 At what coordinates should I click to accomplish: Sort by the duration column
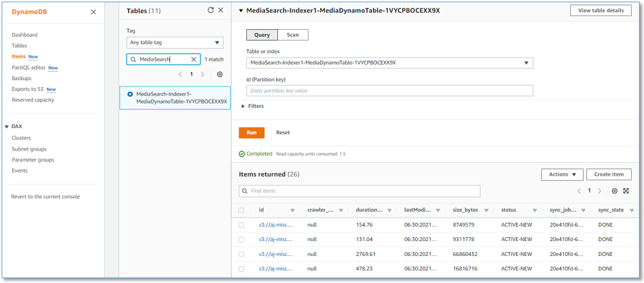coord(389,210)
